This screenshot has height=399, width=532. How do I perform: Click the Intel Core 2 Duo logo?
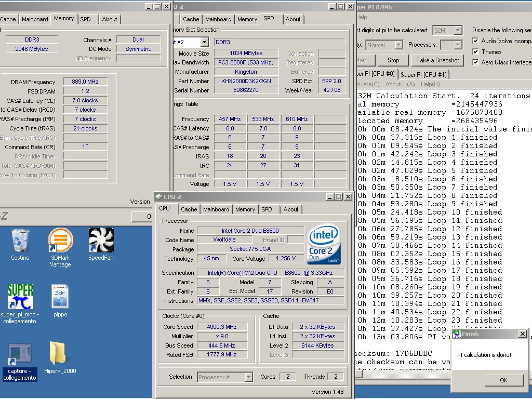pyautogui.click(x=324, y=244)
